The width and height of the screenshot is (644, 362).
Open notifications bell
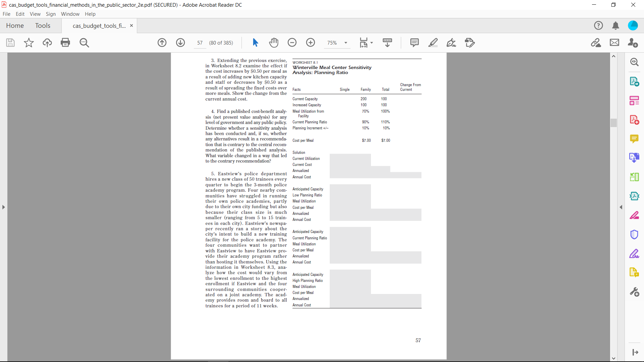(x=615, y=25)
